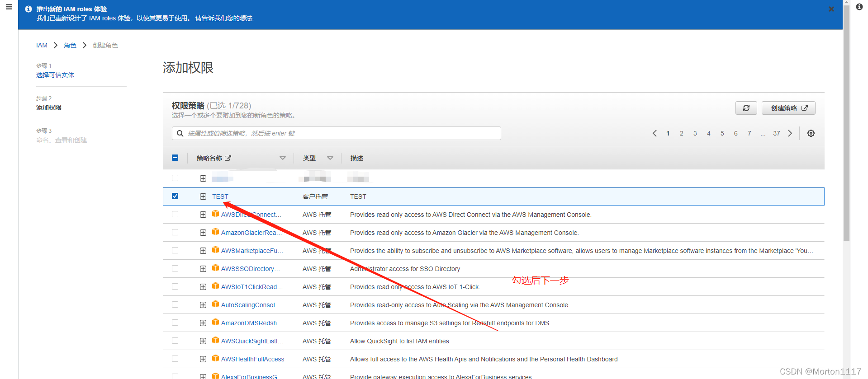Go to previous page arrow
The width and height of the screenshot is (868, 379).
click(655, 133)
